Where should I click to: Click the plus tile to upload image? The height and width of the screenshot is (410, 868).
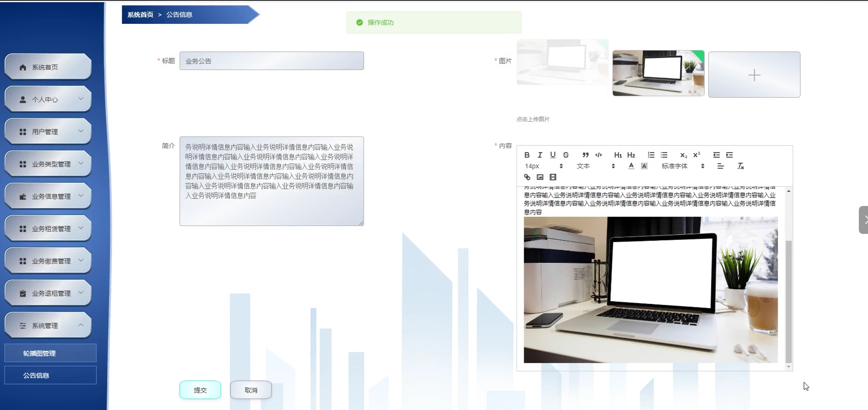tap(754, 75)
